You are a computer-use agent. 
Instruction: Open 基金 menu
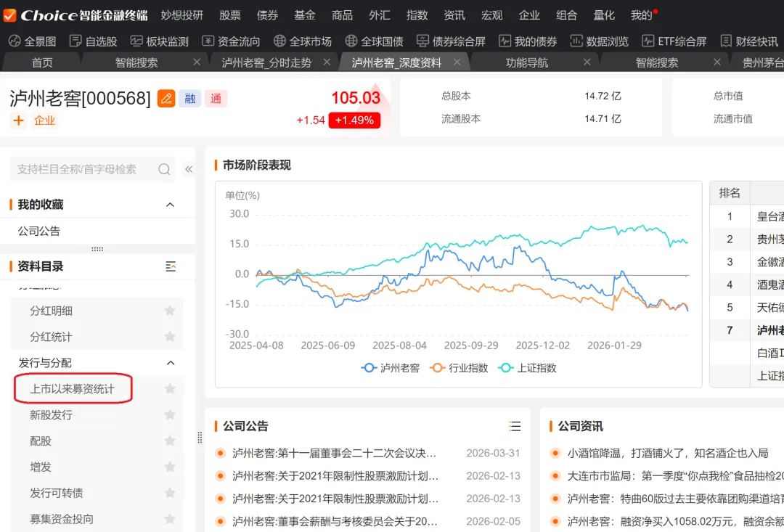coord(304,15)
